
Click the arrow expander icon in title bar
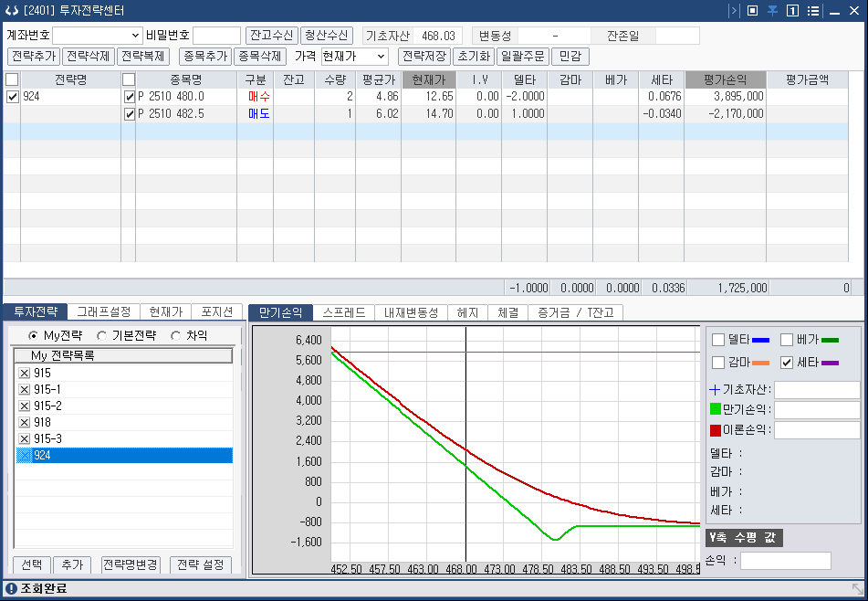pos(734,11)
